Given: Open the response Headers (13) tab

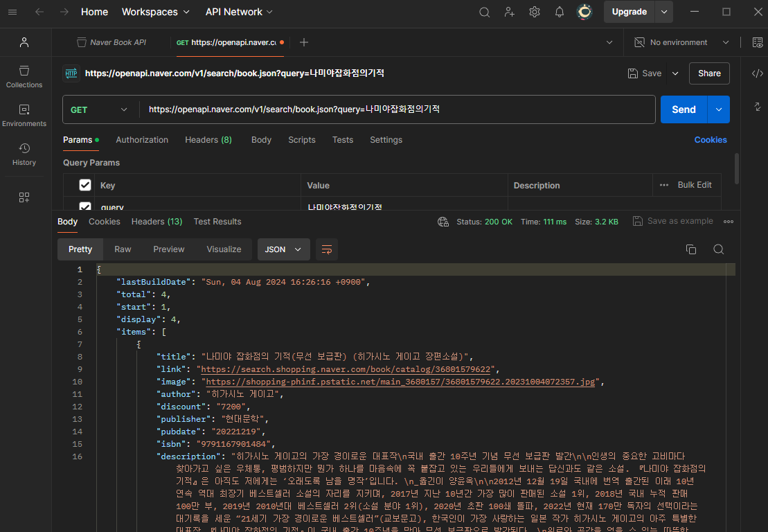Looking at the screenshot, I should point(157,222).
